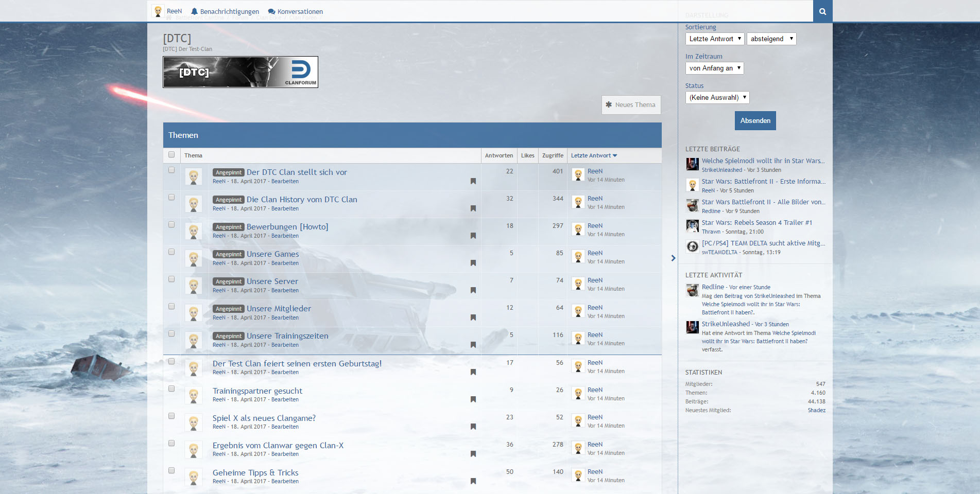The height and width of the screenshot is (494, 980).
Task: Click bookmark icon for Bewerbungen [Howto] row
Action: tap(473, 236)
